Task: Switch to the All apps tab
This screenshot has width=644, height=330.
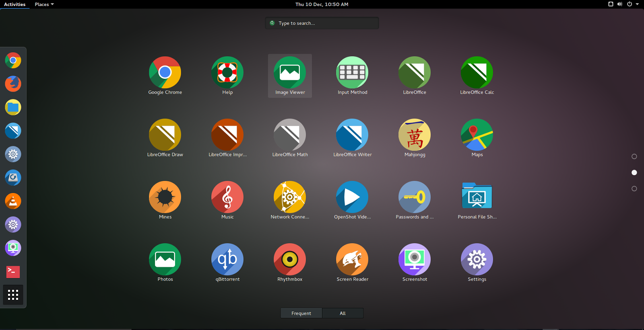Action: 343,313
